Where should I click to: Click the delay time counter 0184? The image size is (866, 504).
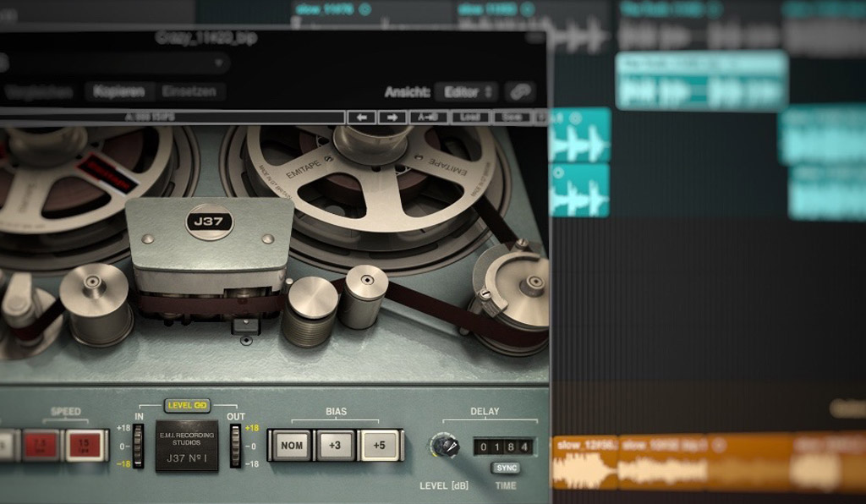click(x=503, y=446)
